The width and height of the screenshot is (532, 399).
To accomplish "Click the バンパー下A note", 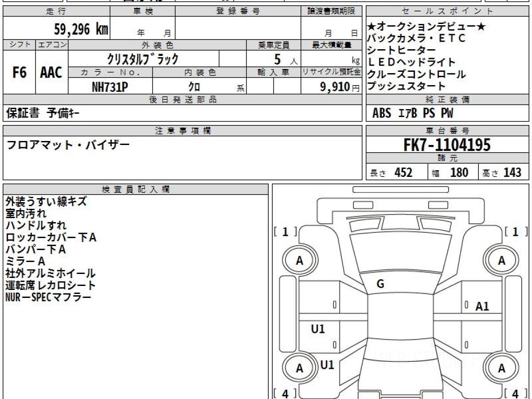I will pos(36,250).
